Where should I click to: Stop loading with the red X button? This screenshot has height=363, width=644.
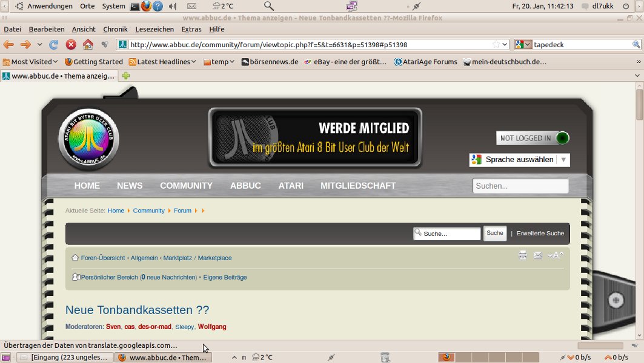click(71, 44)
